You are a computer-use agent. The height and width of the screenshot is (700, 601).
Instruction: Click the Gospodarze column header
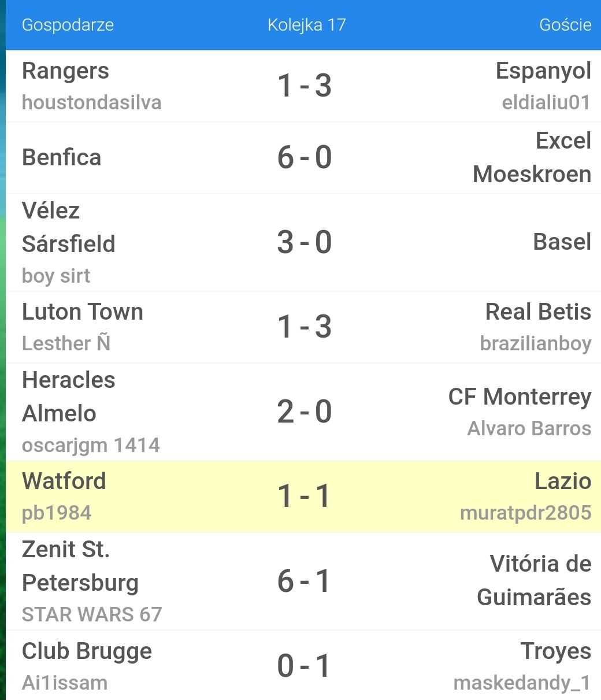click(x=68, y=25)
